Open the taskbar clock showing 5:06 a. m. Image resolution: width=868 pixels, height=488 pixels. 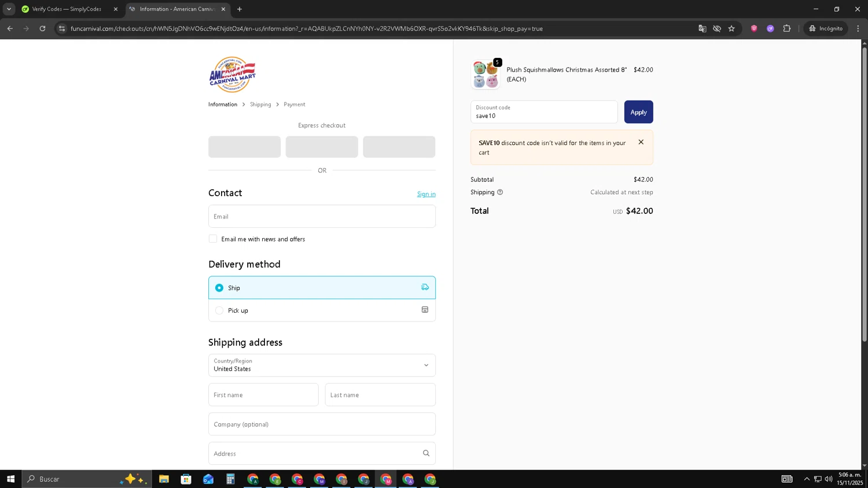tap(849, 479)
